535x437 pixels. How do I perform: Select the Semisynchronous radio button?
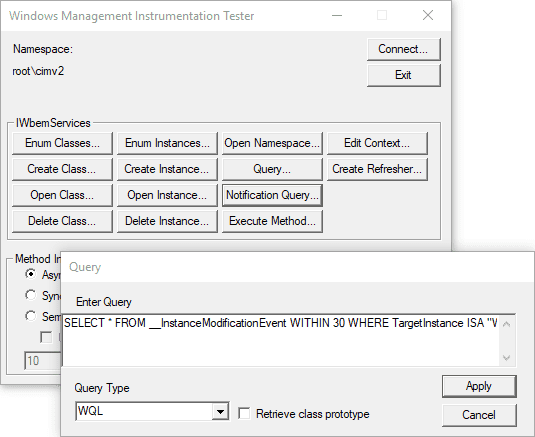31,316
